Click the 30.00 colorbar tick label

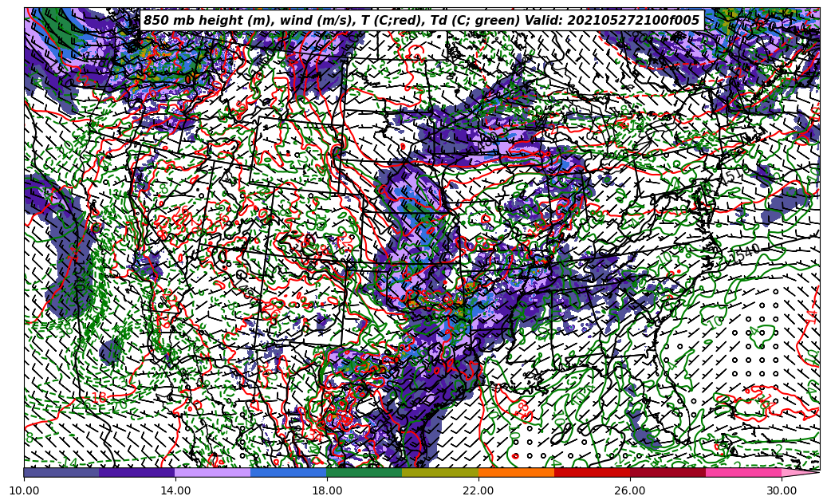click(x=782, y=490)
